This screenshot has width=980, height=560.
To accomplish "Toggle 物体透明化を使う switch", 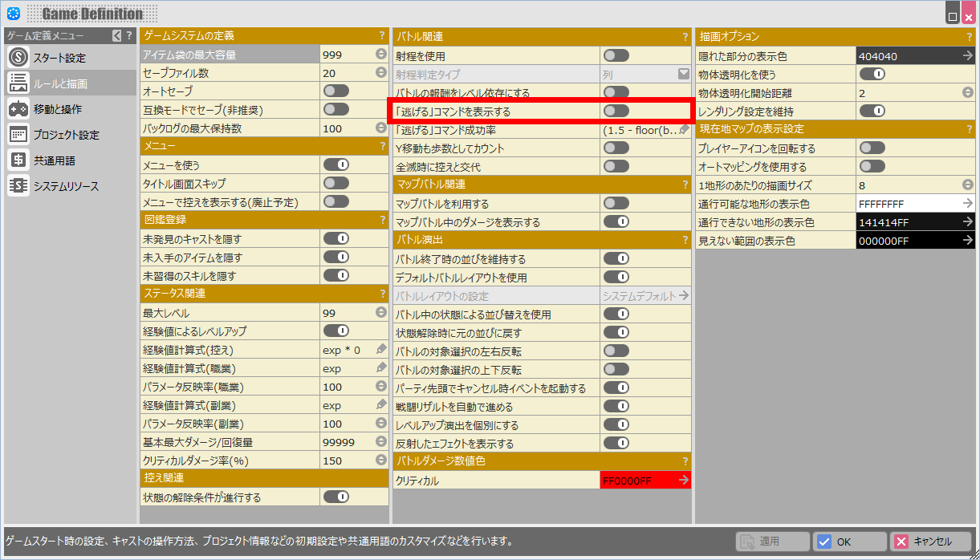I will (872, 74).
